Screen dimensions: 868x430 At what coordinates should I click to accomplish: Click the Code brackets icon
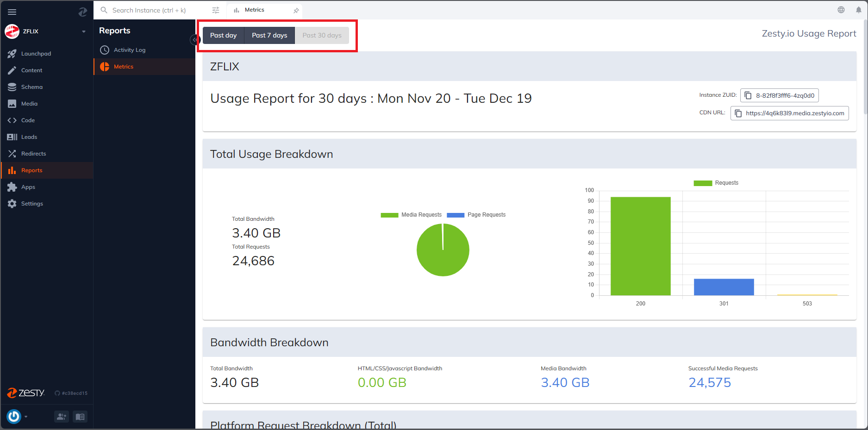(x=12, y=120)
